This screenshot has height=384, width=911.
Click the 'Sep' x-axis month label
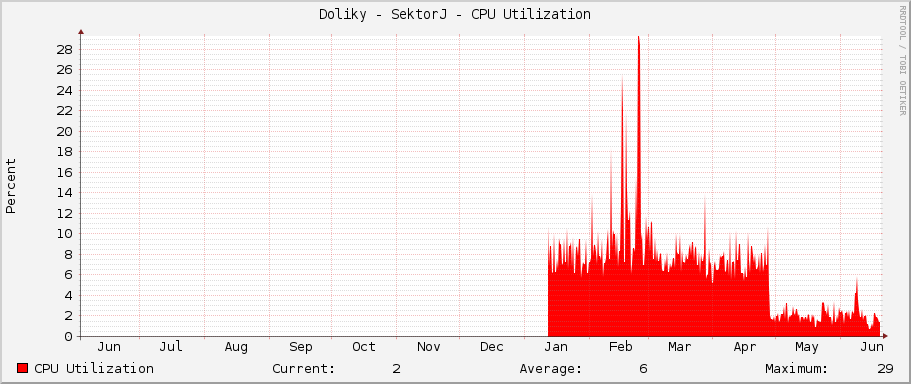tap(300, 347)
